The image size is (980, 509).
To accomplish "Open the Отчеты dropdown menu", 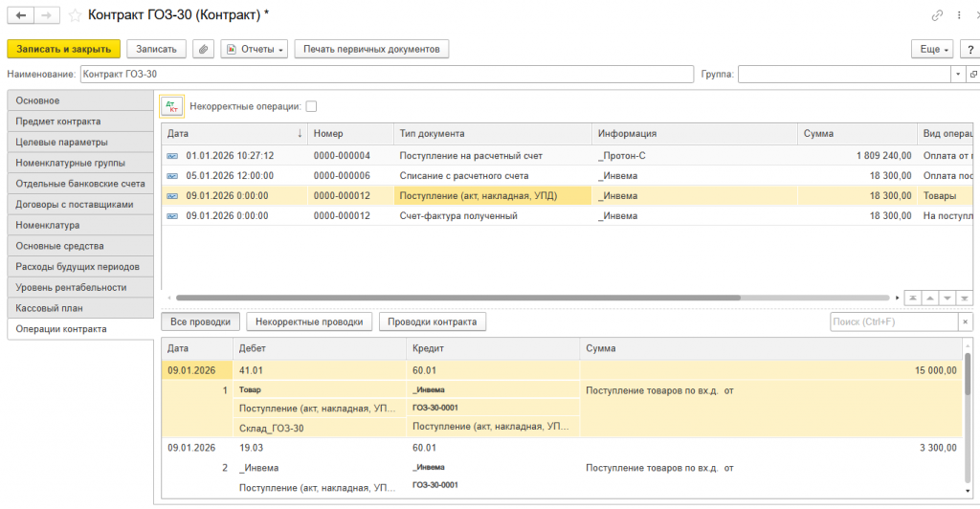I will tap(255, 49).
